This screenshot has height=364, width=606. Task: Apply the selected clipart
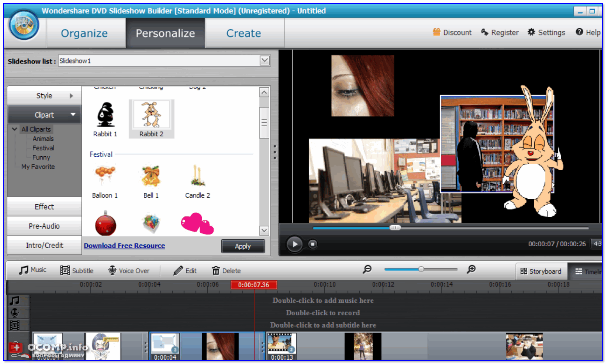[243, 246]
